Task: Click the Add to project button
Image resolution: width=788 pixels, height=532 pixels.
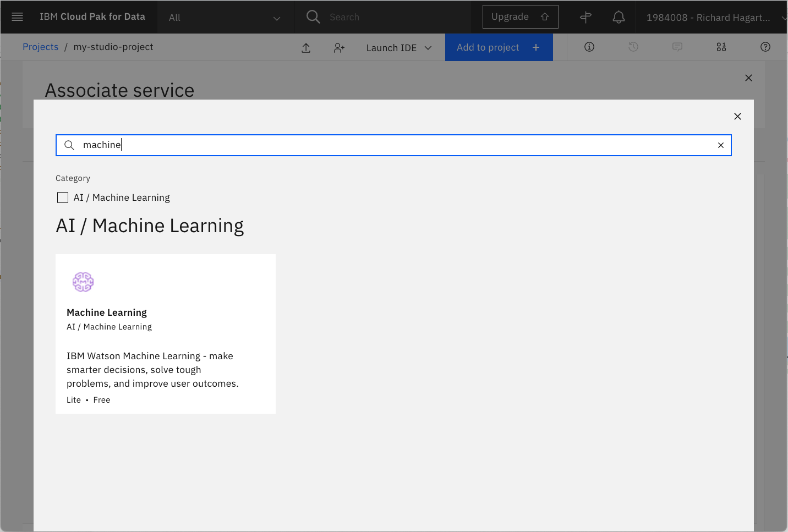Action: pyautogui.click(x=499, y=47)
